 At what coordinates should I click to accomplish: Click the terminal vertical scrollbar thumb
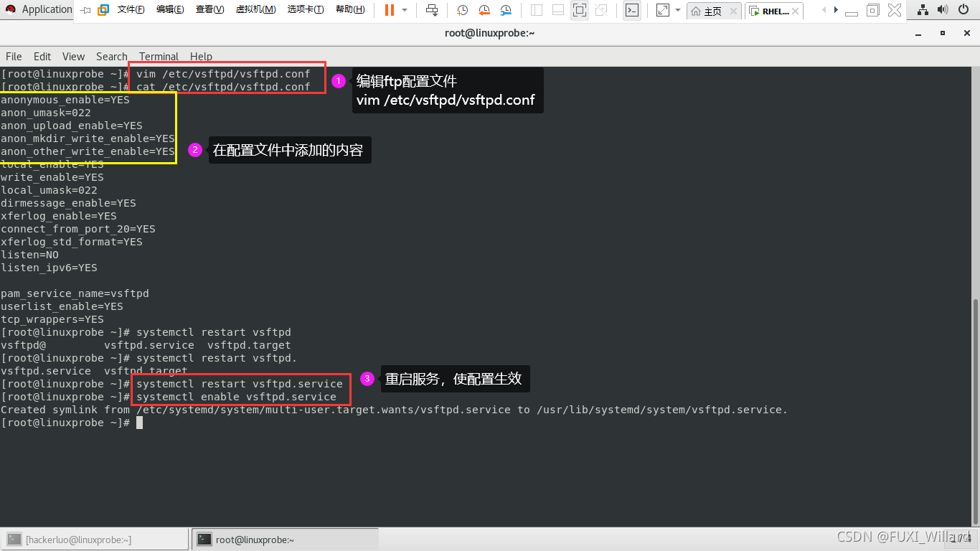[974, 413]
